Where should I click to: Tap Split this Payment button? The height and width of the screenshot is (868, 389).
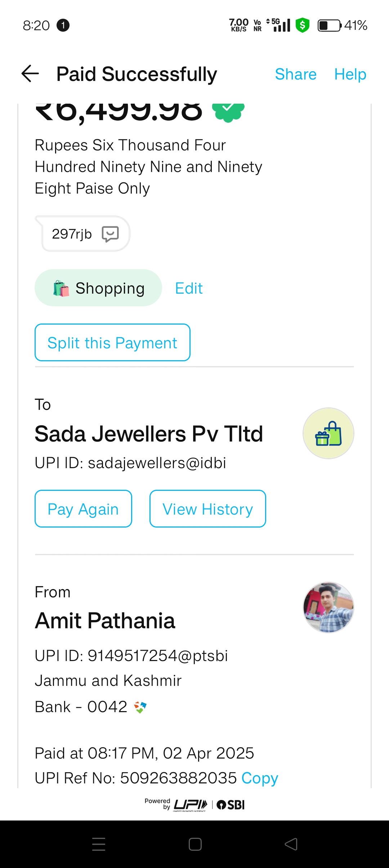click(112, 343)
